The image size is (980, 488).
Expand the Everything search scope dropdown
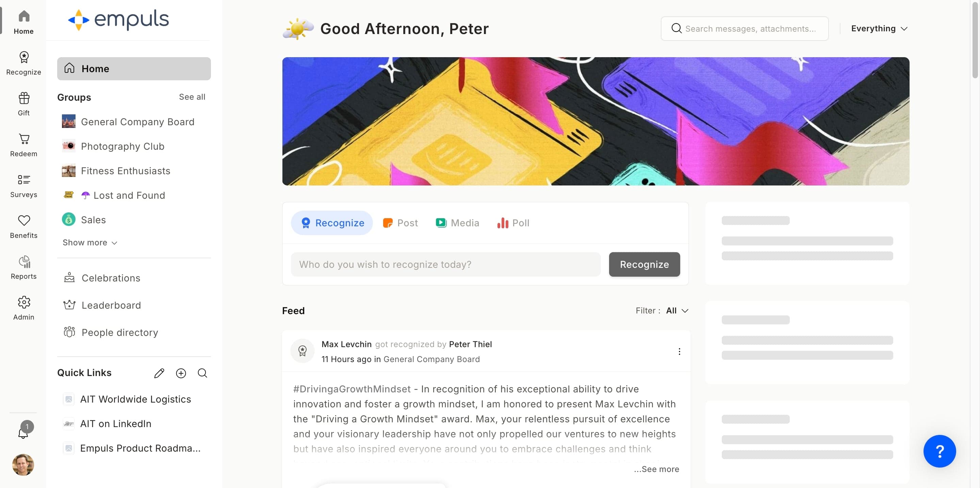[x=879, y=29]
